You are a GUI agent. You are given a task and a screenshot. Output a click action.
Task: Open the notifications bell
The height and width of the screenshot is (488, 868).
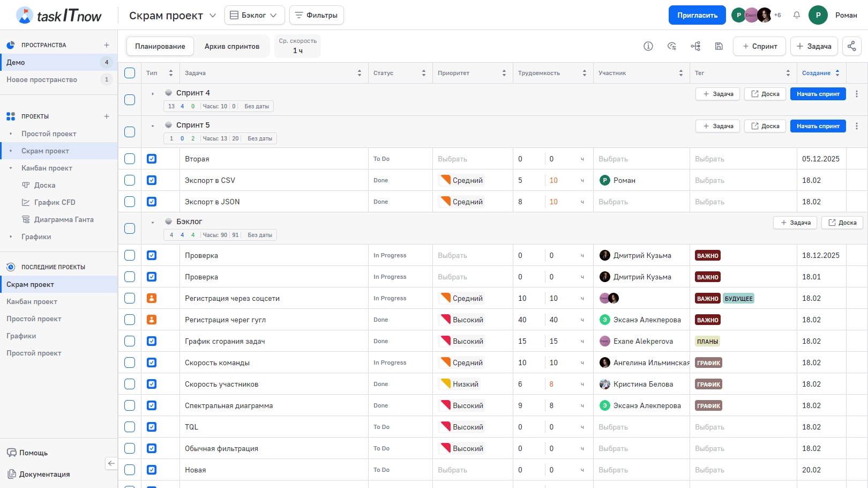(x=797, y=15)
